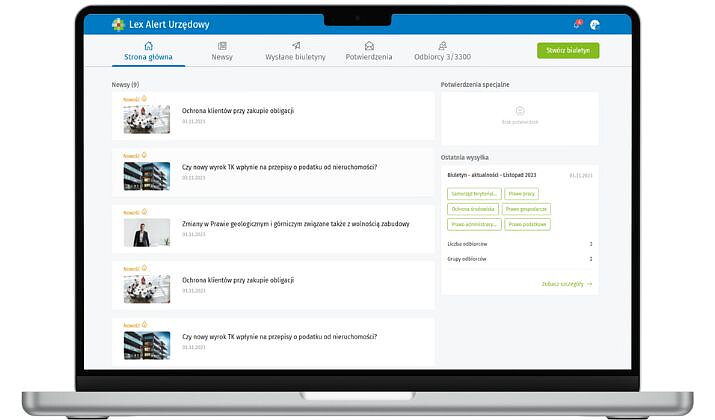The image size is (715, 420).
Task: Open Biuletyn - aktualności - Listopad 2023 entry
Action: click(494, 175)
